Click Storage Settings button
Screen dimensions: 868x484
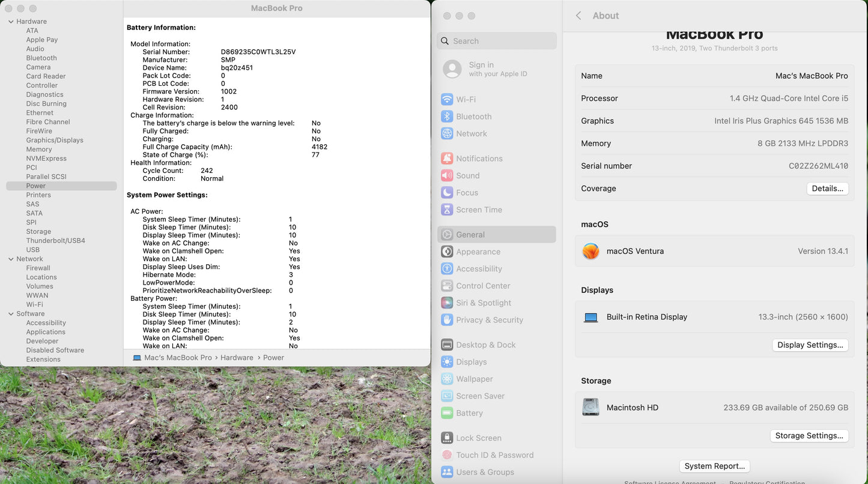[809, 436]
